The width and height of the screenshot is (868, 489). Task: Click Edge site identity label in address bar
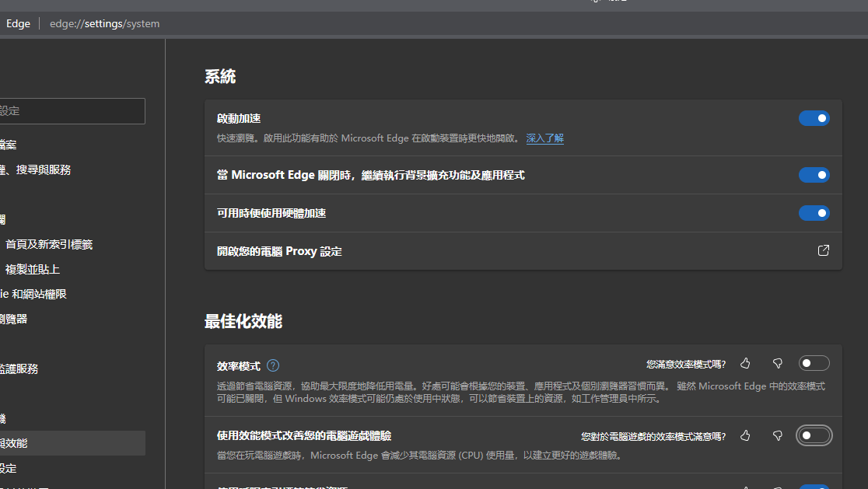[18, 24]
